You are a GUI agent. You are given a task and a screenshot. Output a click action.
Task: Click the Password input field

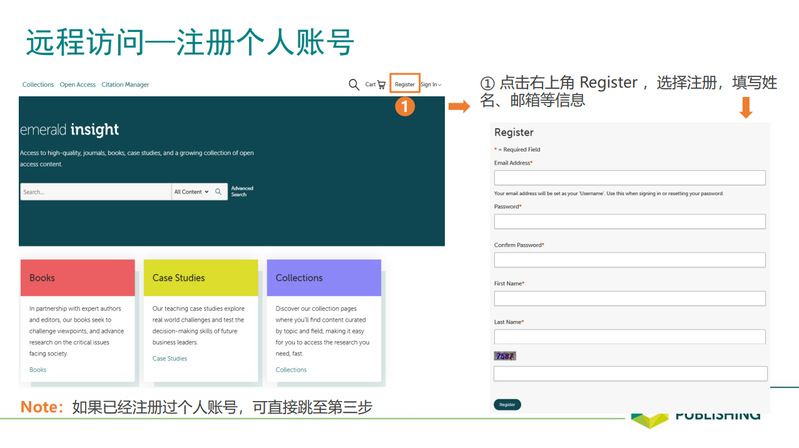pyautogui.click(x=629, y=221)
